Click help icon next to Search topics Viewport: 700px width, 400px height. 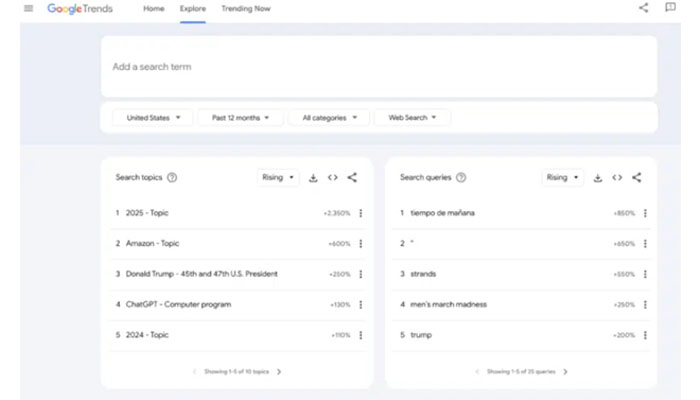[172, 178]
